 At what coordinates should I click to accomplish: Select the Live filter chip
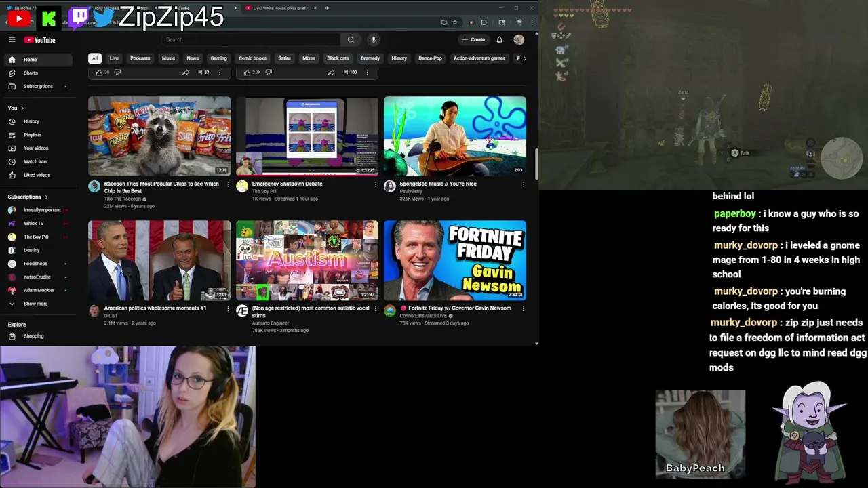pos(114,58)
